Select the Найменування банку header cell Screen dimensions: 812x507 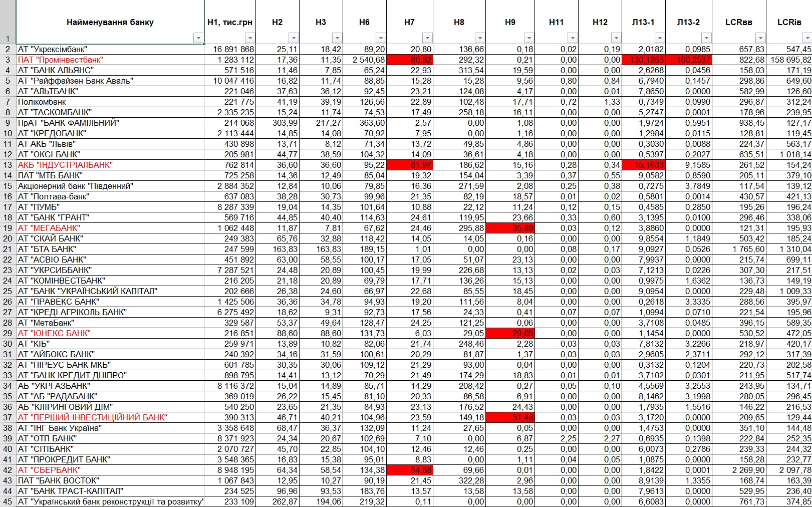(110, 22)
